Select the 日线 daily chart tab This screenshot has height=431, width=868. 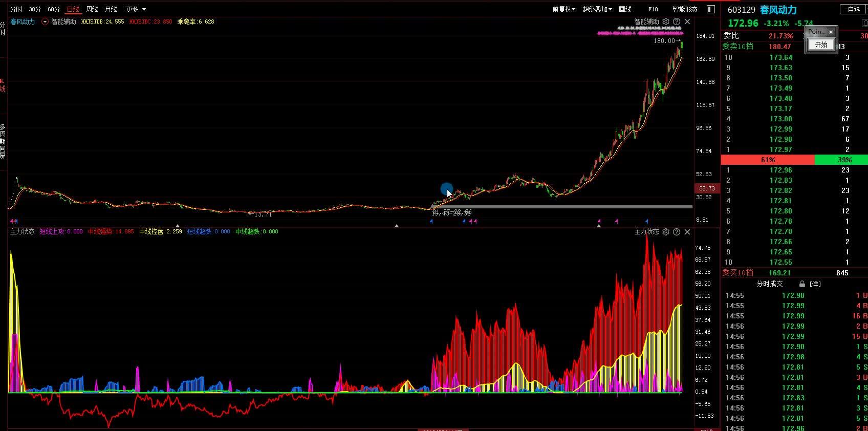73,9
